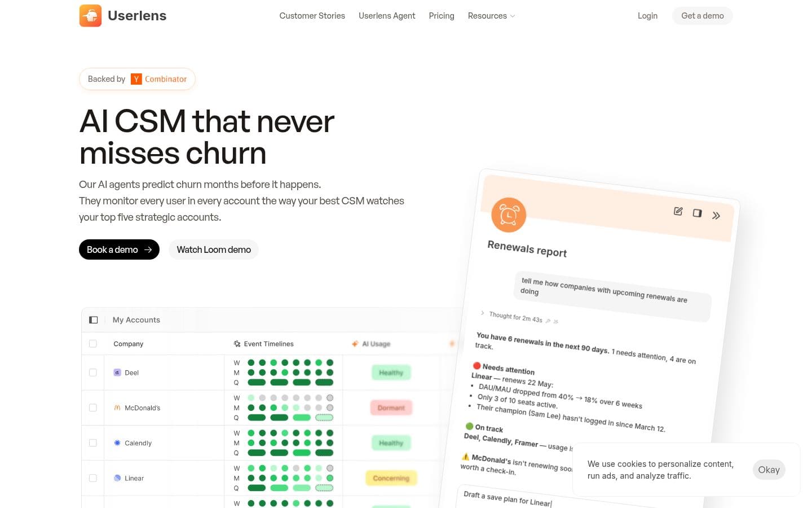
Task: Click the DAU/MAU dropped bullet point
Action: click(x=560, y=396)
